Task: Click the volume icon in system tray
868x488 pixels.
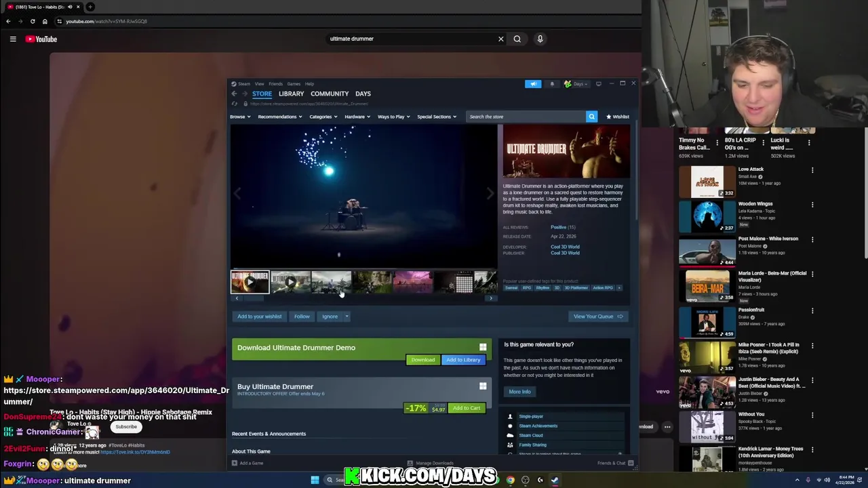Action: (827, 480)
